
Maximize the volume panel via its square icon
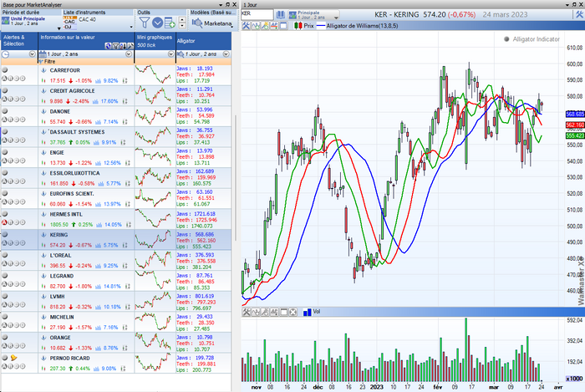(x=283, y=312)
